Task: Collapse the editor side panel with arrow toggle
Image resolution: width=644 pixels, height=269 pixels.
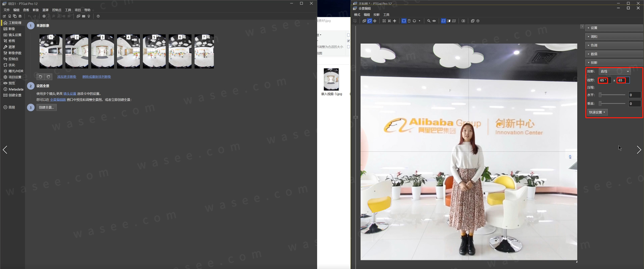Action: (582, 26)
